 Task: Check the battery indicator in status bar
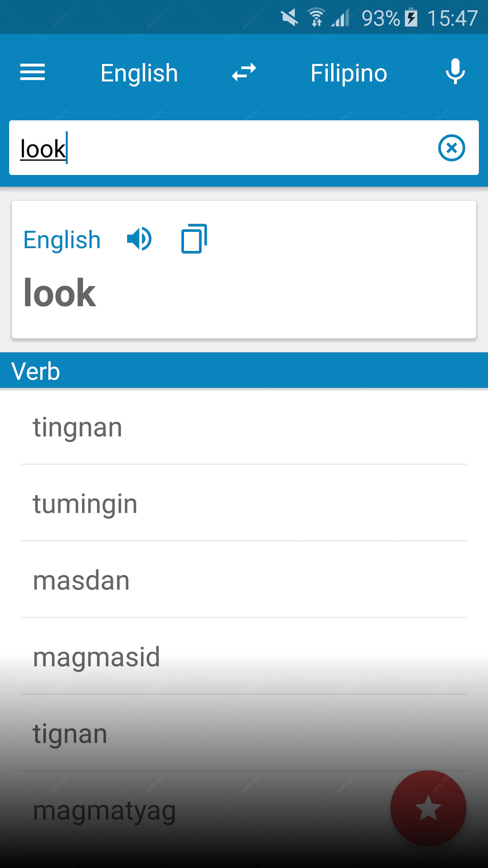point(411,18)
